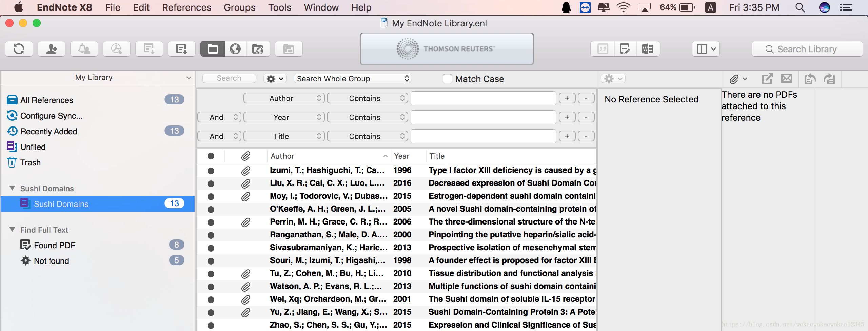Click the paperclip column header icon
Image resolution: width=868 pixels, height=331 pixels.
pyautogui.click(x=246, y=156)
